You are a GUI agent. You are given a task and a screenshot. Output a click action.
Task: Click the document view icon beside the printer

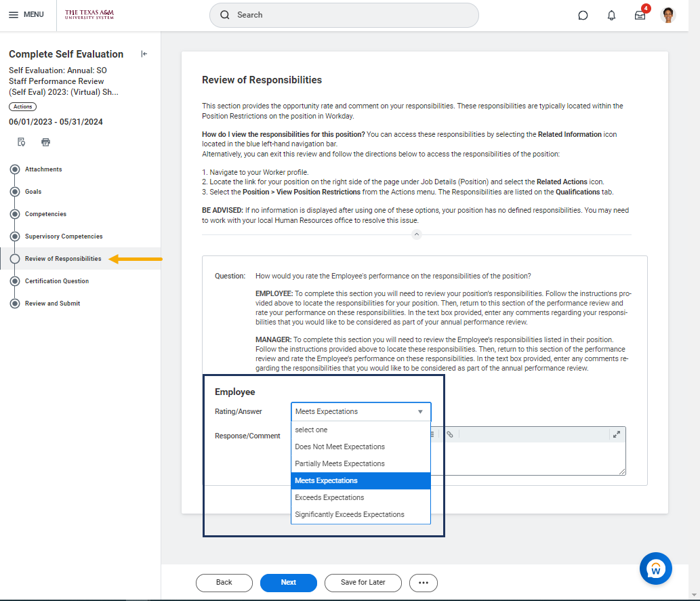click(22, 142)
